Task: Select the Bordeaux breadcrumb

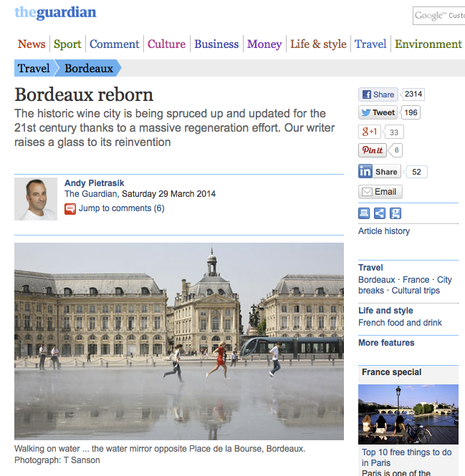Action: [x=89, y=68]
